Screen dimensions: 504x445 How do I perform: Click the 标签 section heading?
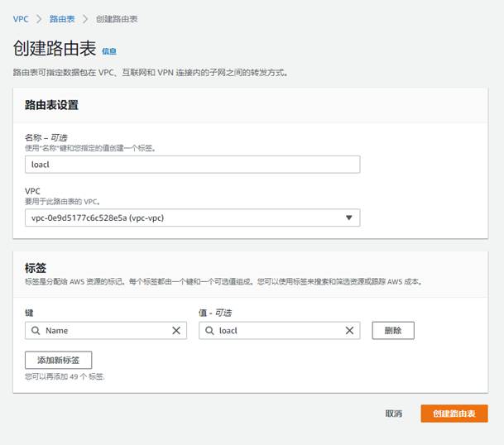(36, 268)
